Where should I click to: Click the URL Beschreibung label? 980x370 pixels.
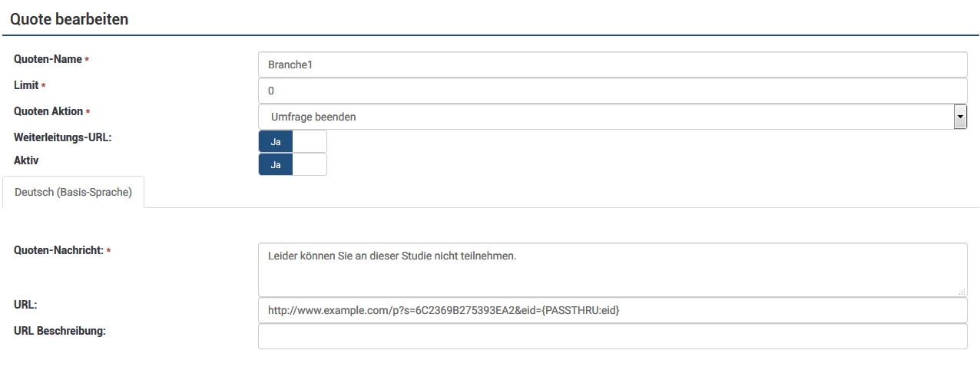pyautogui.click(x=60, y=331)
